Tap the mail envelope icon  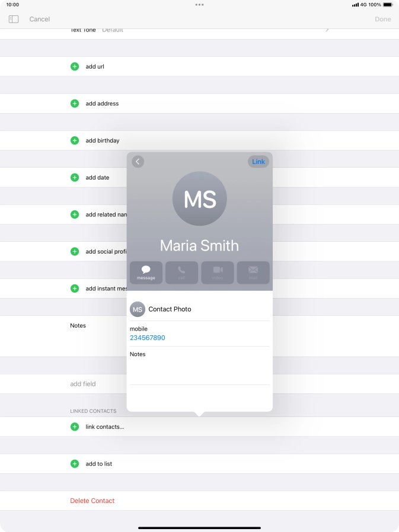253,273
